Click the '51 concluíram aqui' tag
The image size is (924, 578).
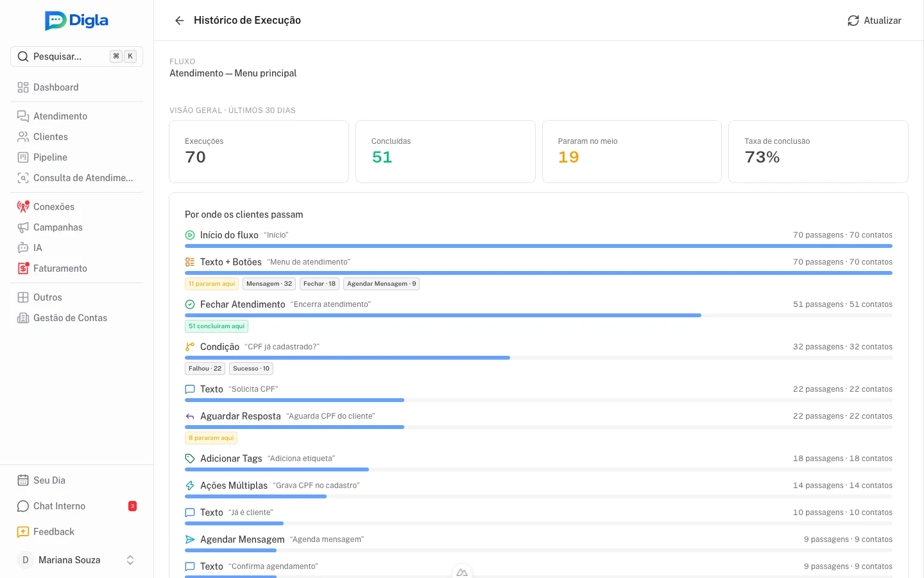[x=216, y=326]
